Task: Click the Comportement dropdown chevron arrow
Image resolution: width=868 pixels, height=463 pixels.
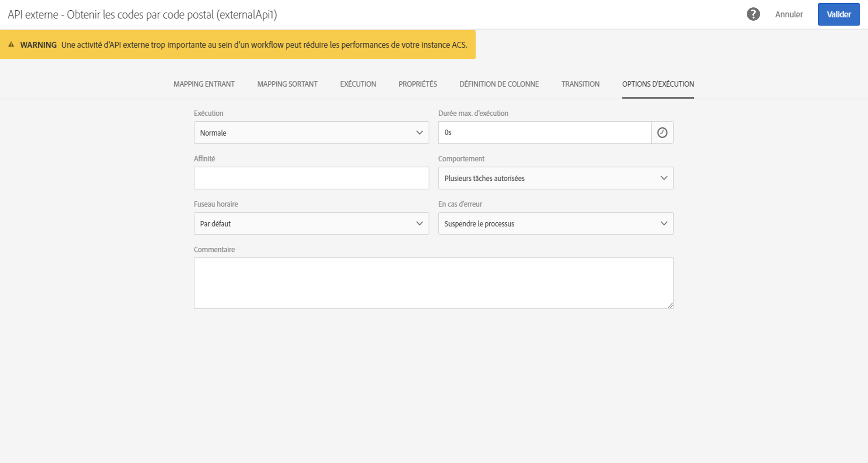Action: [x=664, y=178]
